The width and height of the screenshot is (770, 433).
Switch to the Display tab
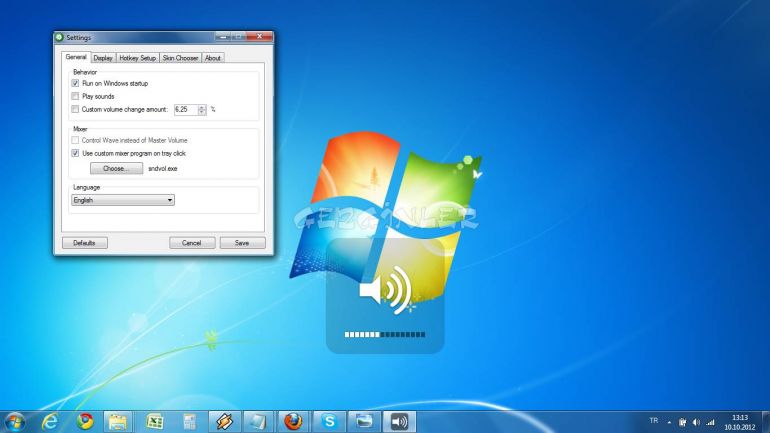point(103,58)
